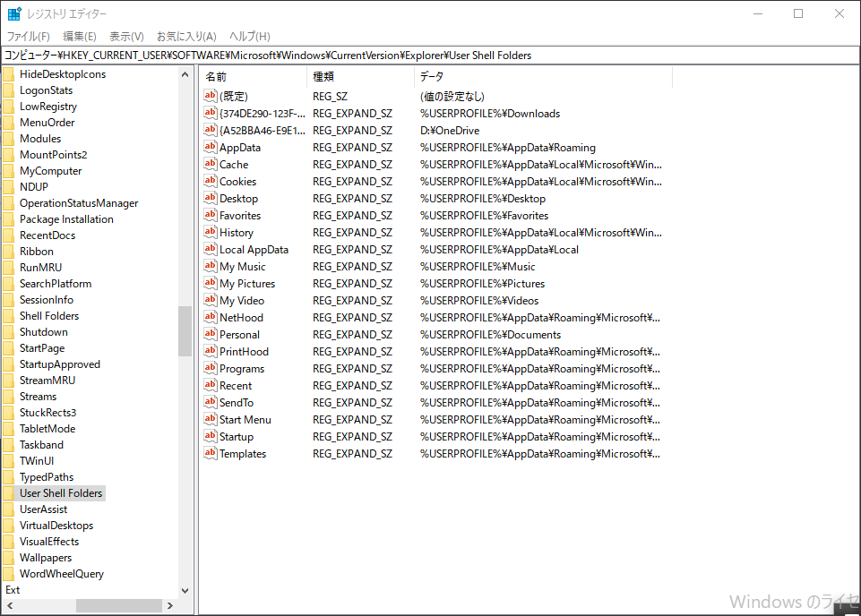Screen dimensions: 861x616
Task: Select the TypedPaths key
Action: tap(47, 477)
